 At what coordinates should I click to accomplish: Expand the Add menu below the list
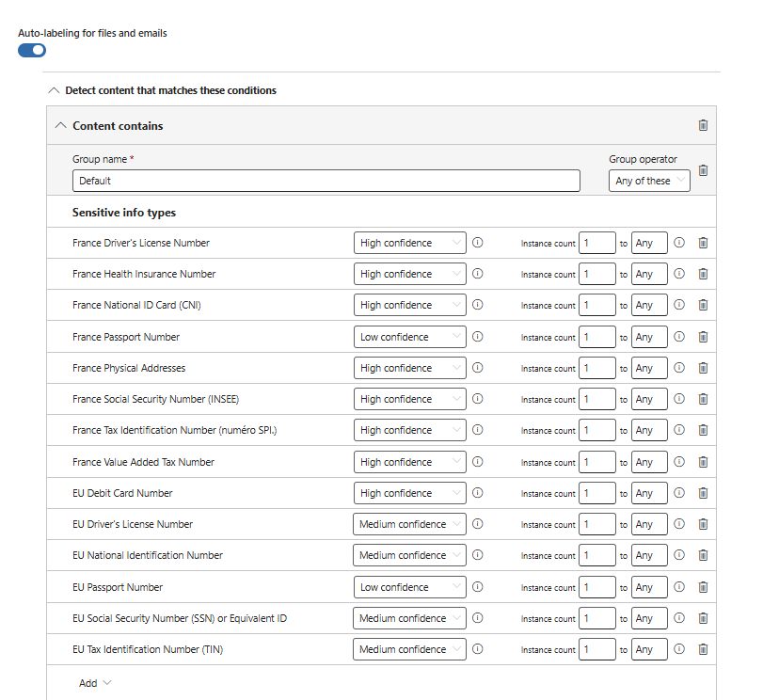(95, 683)
